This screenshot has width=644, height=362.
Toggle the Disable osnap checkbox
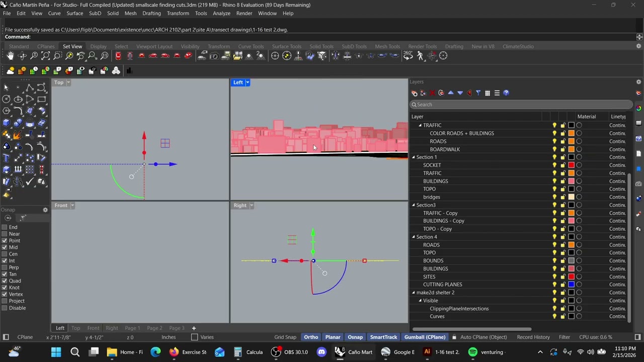(x=5, y=308)
